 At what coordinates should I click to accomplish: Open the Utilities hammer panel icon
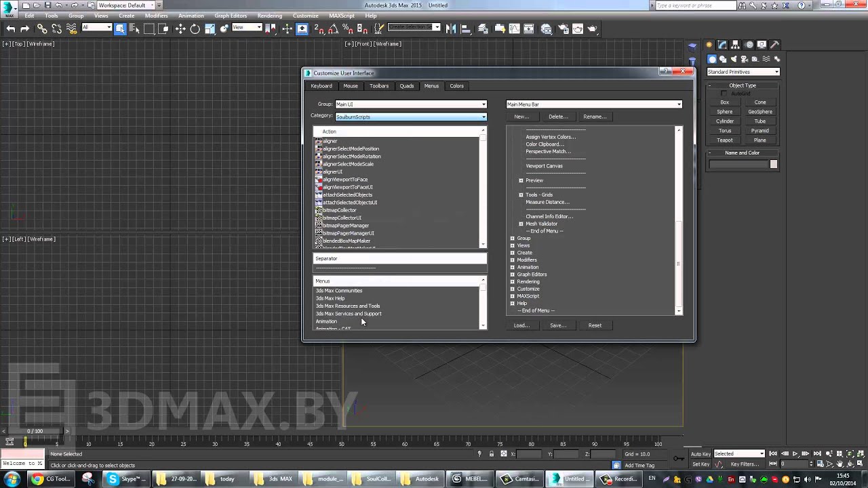[775, 45]
